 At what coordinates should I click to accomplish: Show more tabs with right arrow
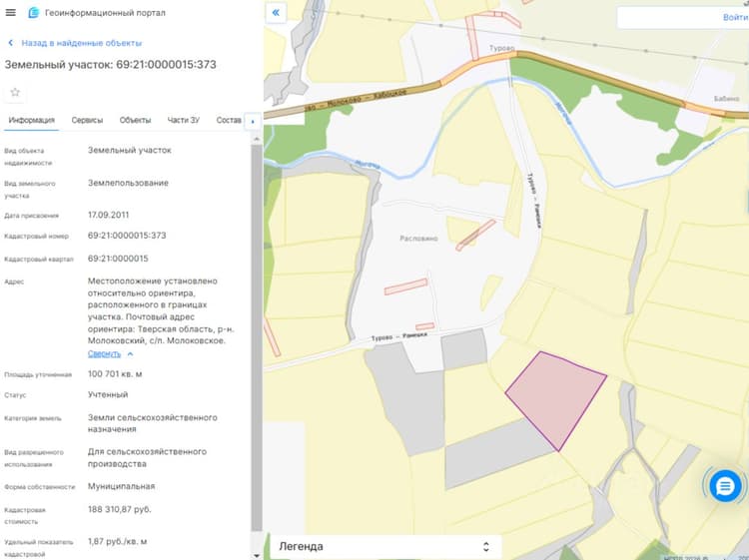tap(253, 121)
